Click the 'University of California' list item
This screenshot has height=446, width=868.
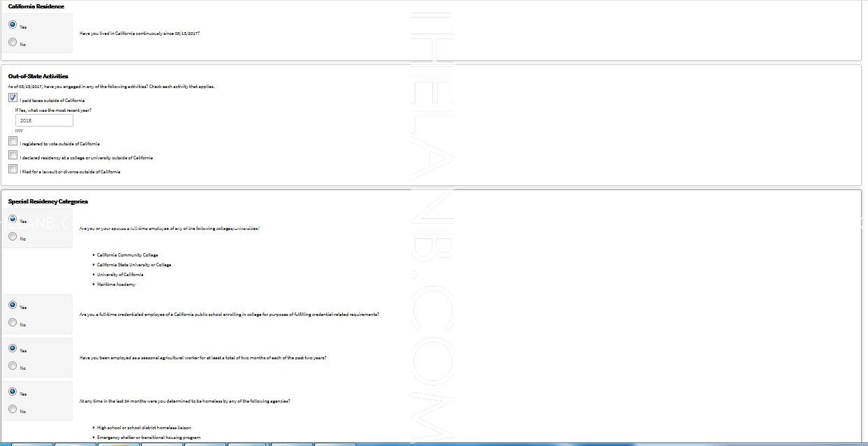120,275
